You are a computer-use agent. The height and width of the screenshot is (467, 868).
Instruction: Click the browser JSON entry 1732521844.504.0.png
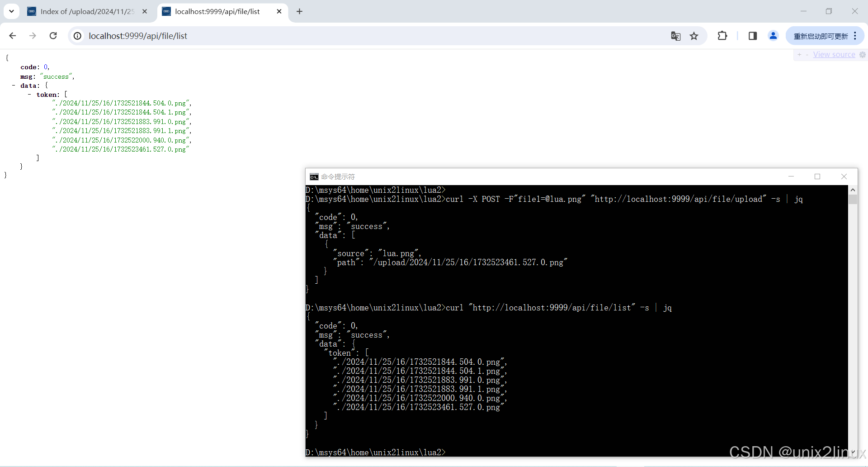click(x=121, y=103)
